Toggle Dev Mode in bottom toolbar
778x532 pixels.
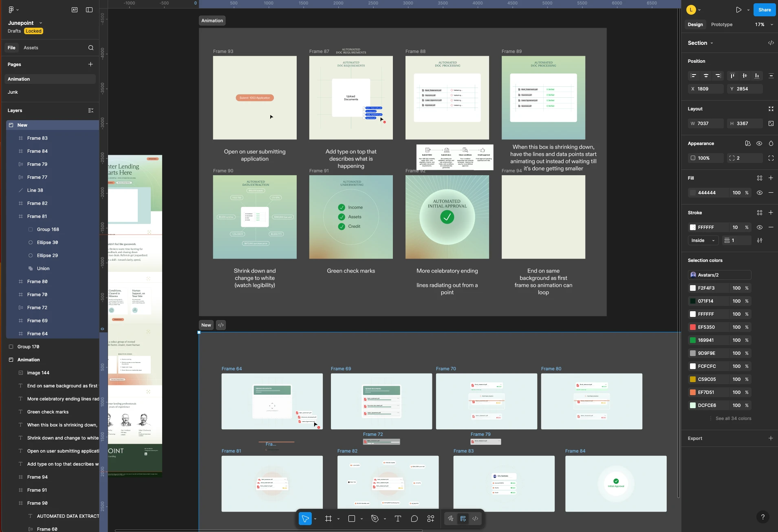tap(475, 519)
